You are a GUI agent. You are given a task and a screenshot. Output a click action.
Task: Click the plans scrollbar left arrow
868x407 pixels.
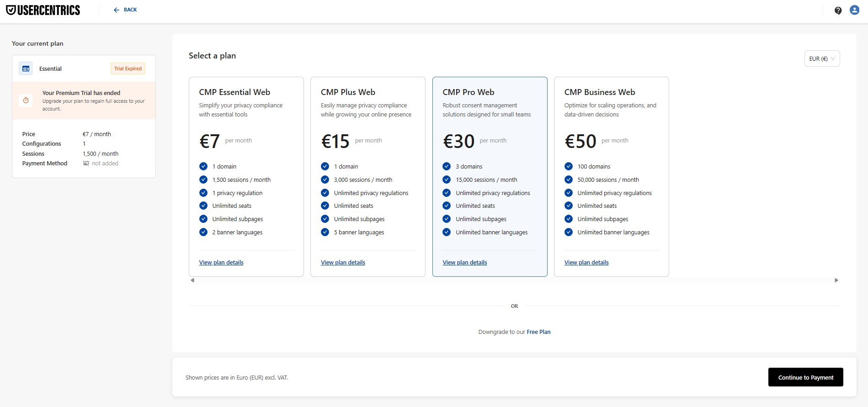[x=192, y=280]
